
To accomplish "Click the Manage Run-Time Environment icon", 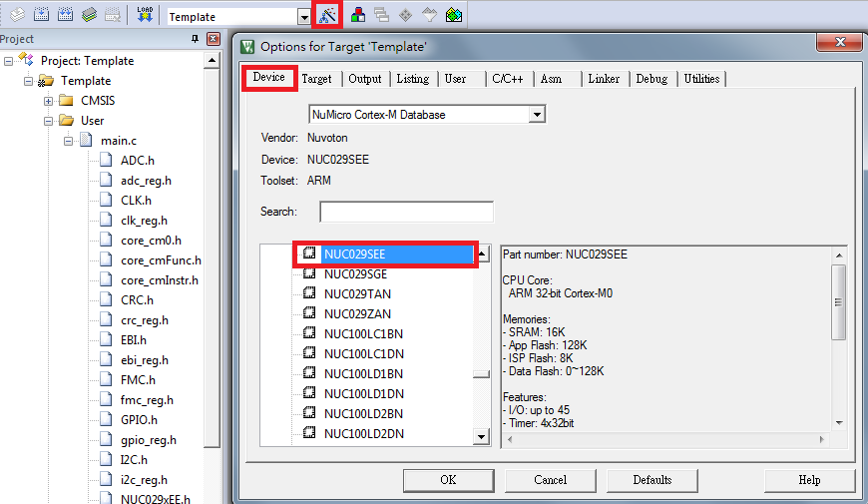I will [x=454, y=16].
